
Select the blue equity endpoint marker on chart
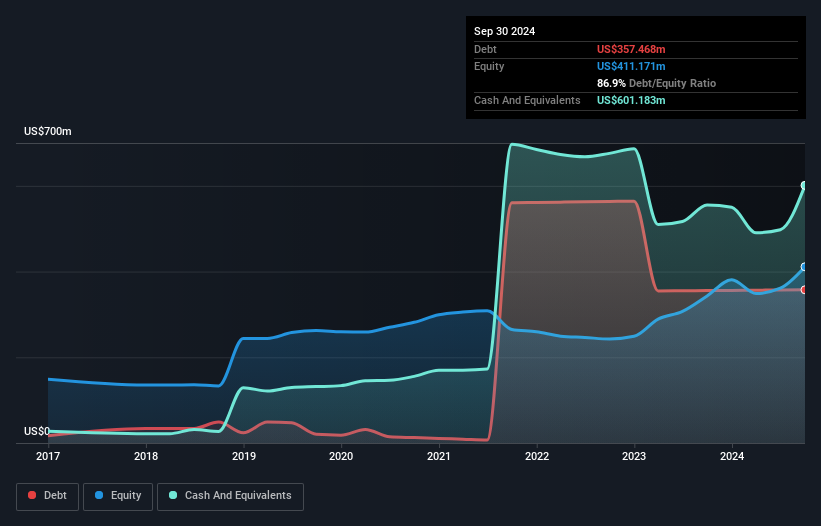pyautogui.click(x=804, y=267)
